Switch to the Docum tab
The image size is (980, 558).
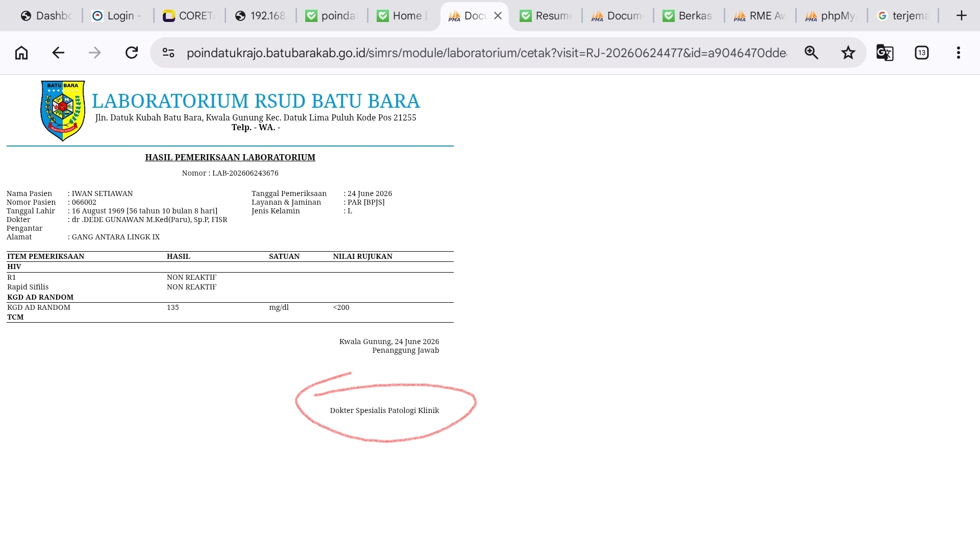[x=617, y=16]
